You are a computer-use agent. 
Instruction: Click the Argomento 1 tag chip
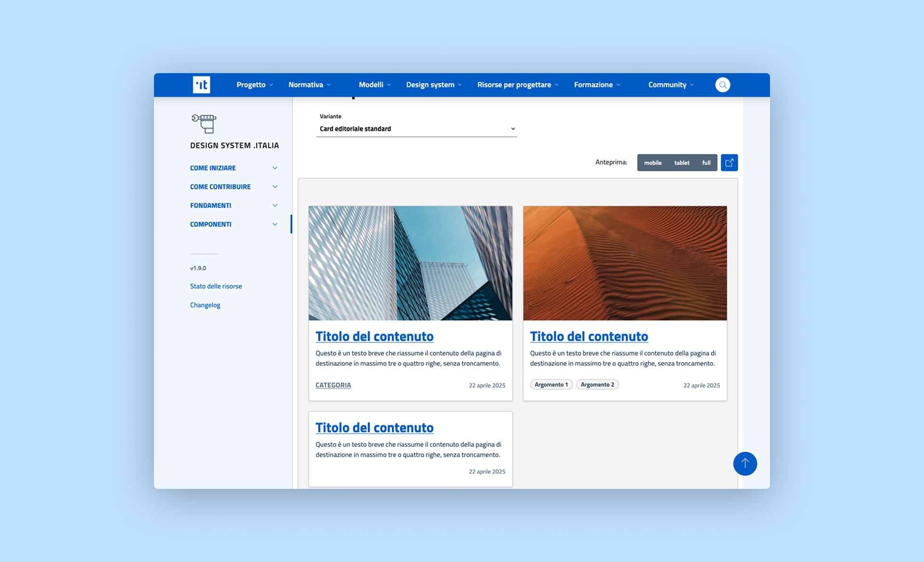(551, 384)
